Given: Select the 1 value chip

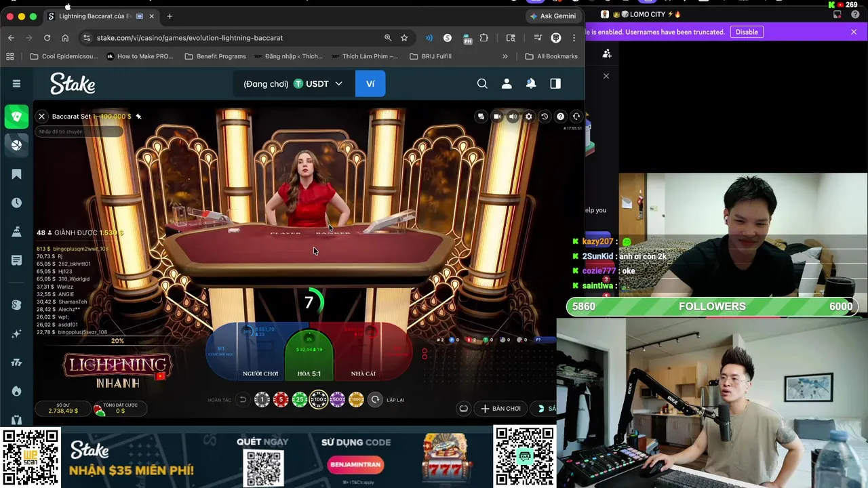Looking at the screenshot, I should (x=262, y=400).
